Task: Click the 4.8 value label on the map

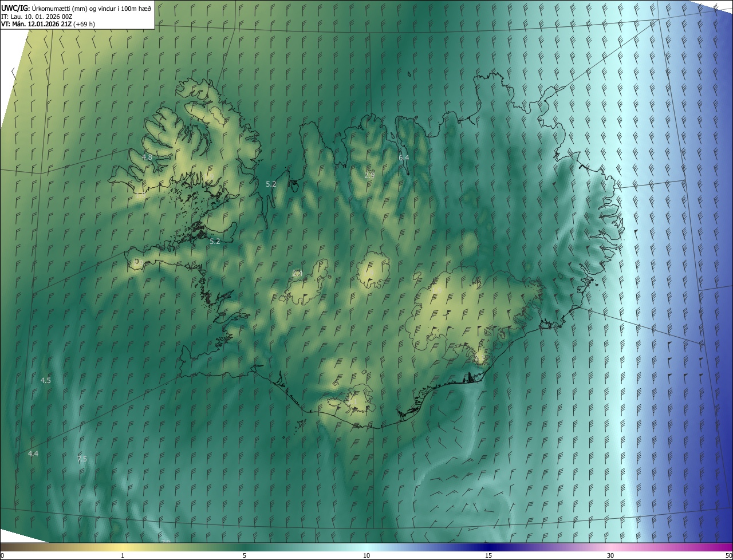Action: 147,157
